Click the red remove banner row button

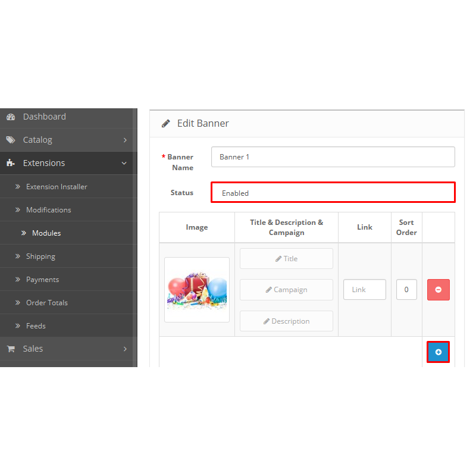click(x=438, y=290)
